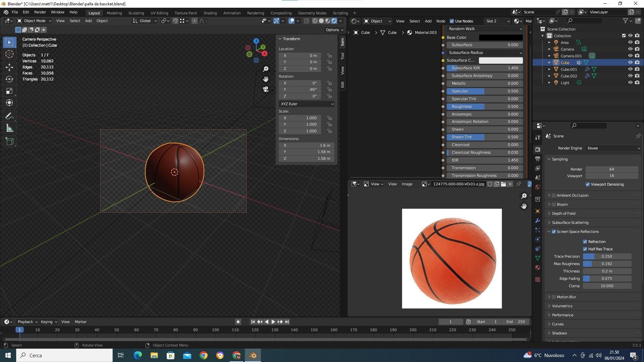The height and width of the screenshot is (362, 644).
Task: Click the Marker menu in timeline
Action: point(80,322)
